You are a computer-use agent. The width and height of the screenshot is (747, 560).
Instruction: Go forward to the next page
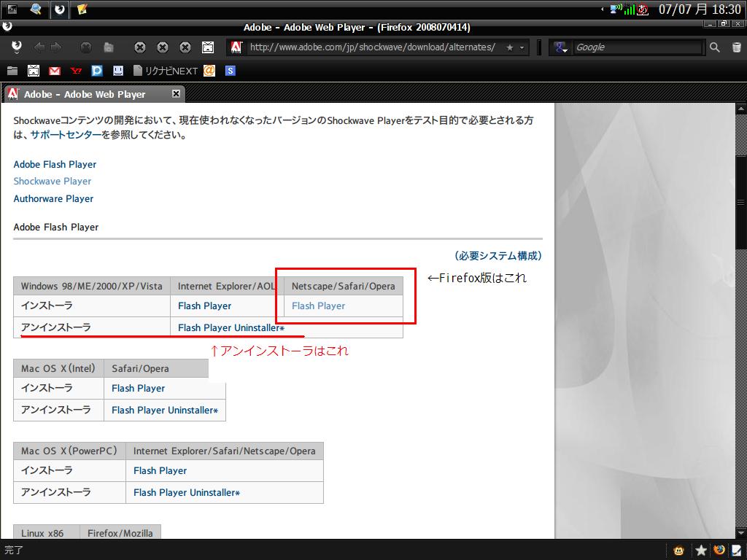(x=56, y=47)
